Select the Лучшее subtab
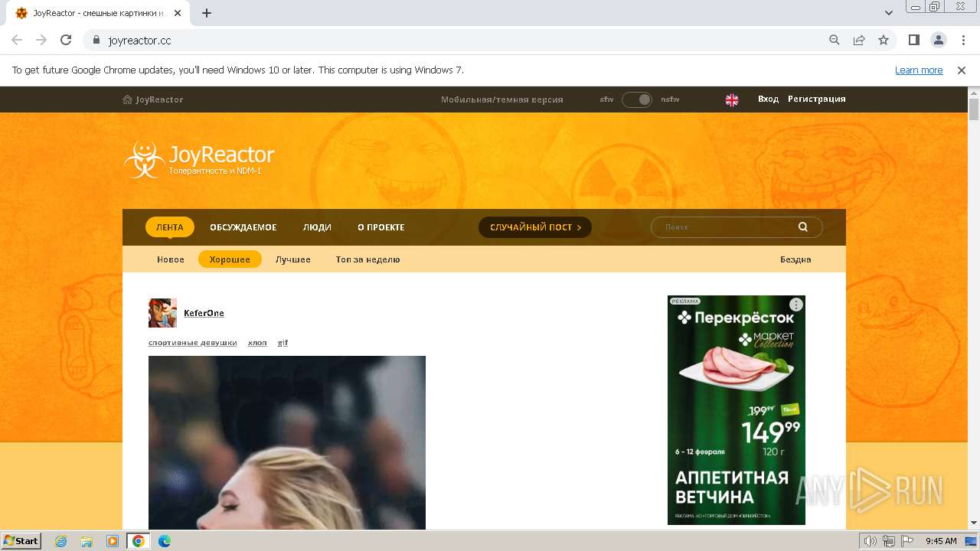This screenshot has height=551, width=980. pos(293,259)
